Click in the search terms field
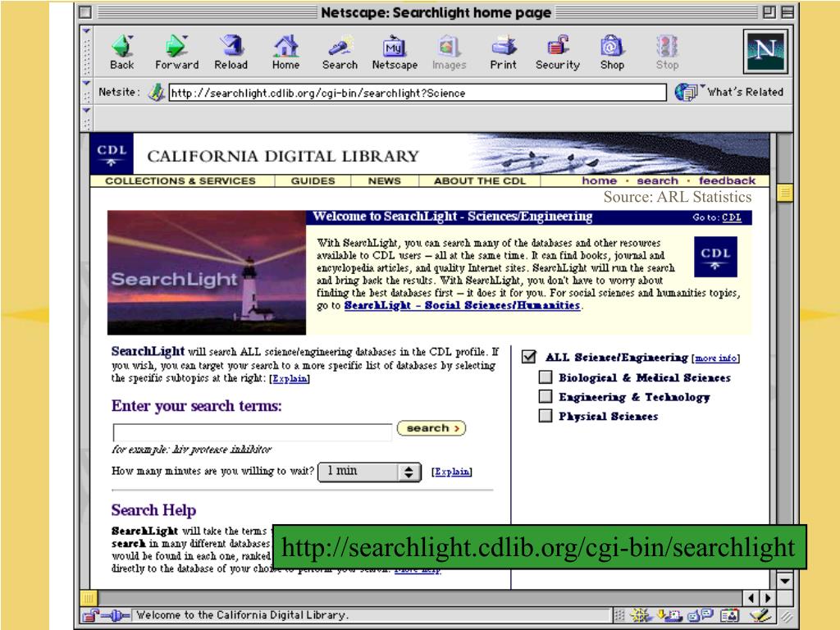This screenshot has width=840, height=630. [253, 431]
